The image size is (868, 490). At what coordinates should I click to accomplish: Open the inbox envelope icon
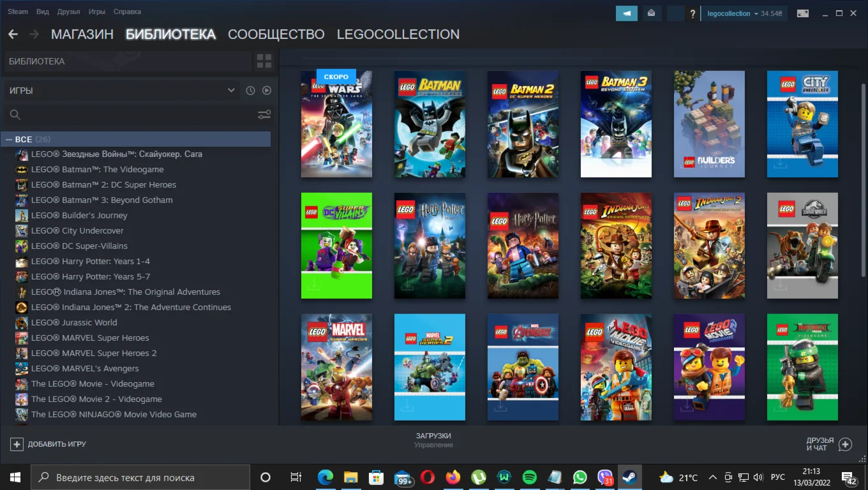[651, 13]
